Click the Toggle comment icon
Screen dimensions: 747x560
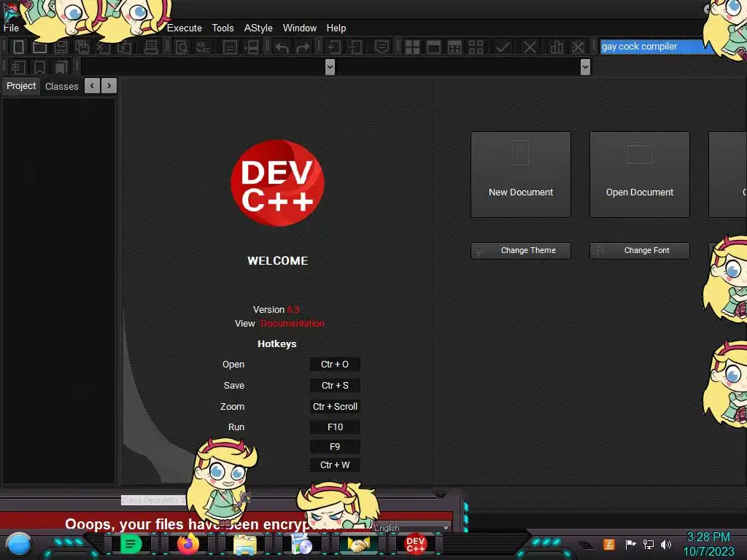382,47
